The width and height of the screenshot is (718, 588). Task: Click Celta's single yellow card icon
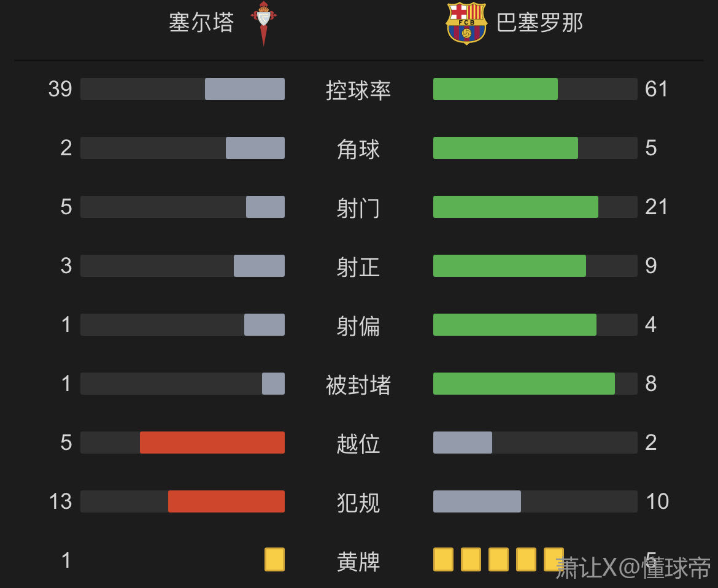[x=274, y=560]
